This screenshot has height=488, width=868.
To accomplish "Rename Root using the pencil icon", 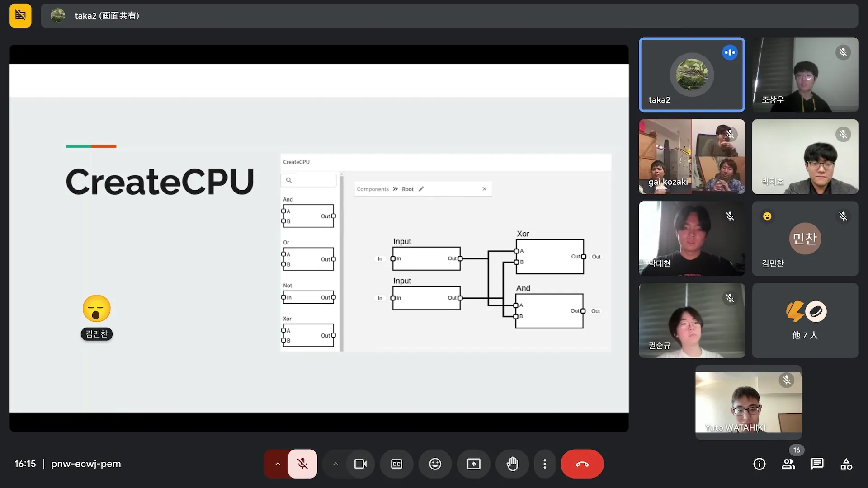I will 421,189.
